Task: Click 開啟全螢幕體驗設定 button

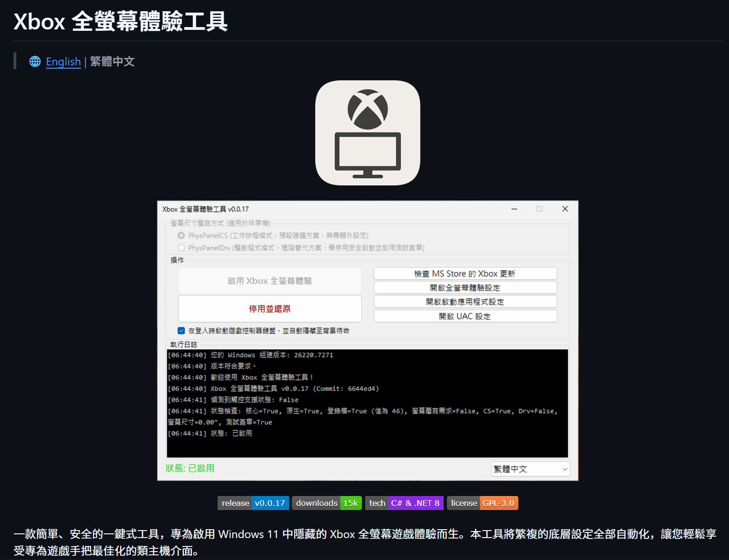Action: click(x=465, y=288)
